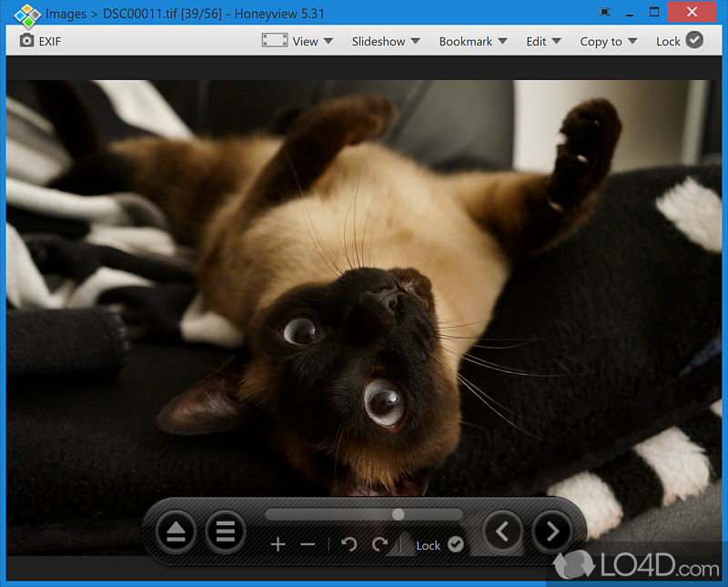Zoom out with the minus icon
This screenshot has height=587, width=728.
(x=307, y=544)
